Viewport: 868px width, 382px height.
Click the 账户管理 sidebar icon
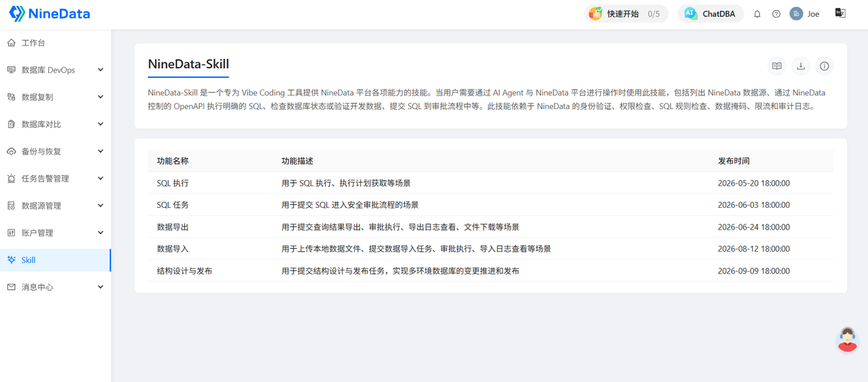[x=11, y=232]
